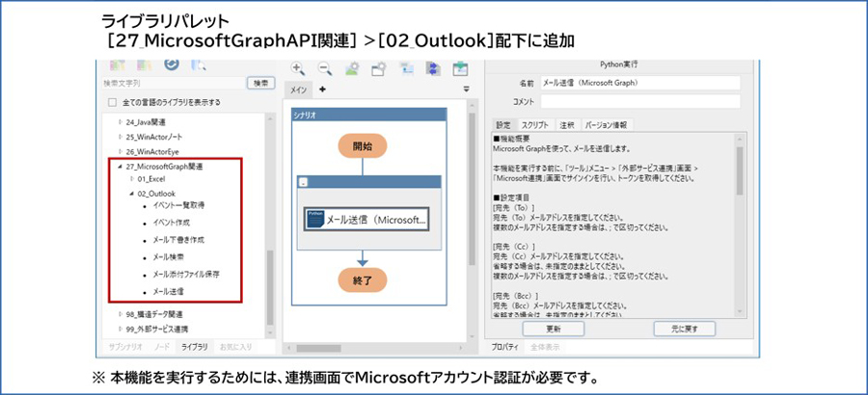The width and height of the screenshot is (868, 395).
Task: Toggle 全ての言語のライブラリを表示する checkbox
Action: point(113,102)
